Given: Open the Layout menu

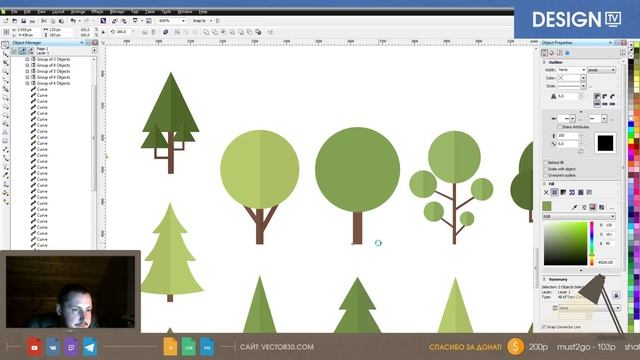Looking at the screenshot, I should (x=58, y=12).
